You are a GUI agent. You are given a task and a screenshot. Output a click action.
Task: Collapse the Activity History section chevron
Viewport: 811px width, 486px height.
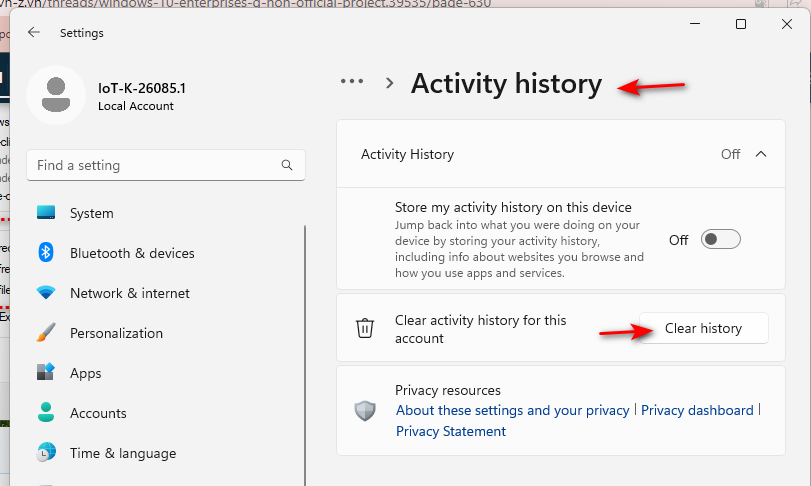click(x=761, y=154)
